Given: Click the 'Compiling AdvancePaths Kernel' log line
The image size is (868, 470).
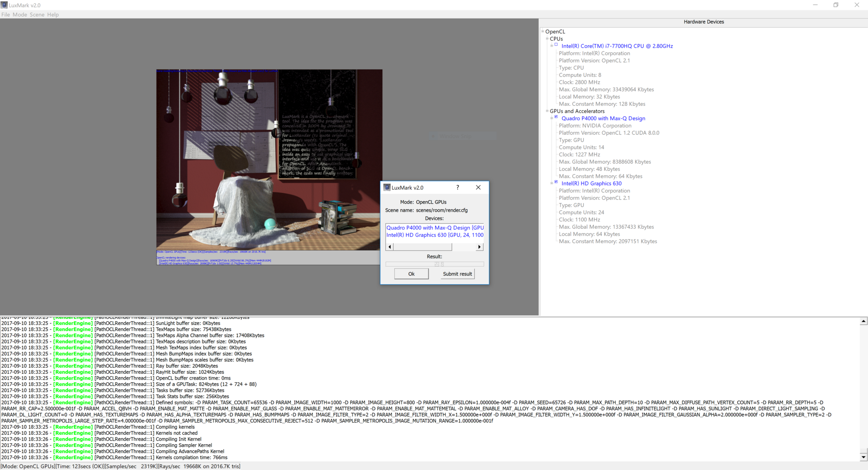Looking at the screenshot, I should (x=113, y=451).
